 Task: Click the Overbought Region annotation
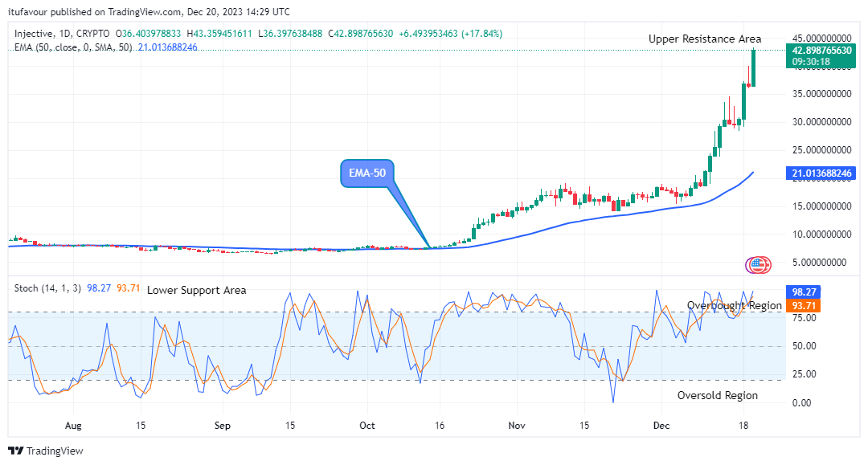[734, 305]
